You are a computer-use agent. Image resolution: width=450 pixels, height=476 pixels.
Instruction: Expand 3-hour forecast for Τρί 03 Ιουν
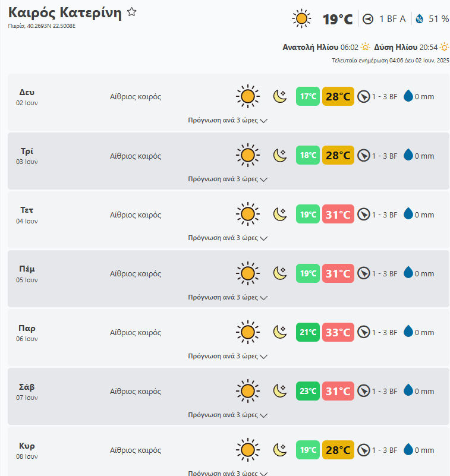coord(228,179)
